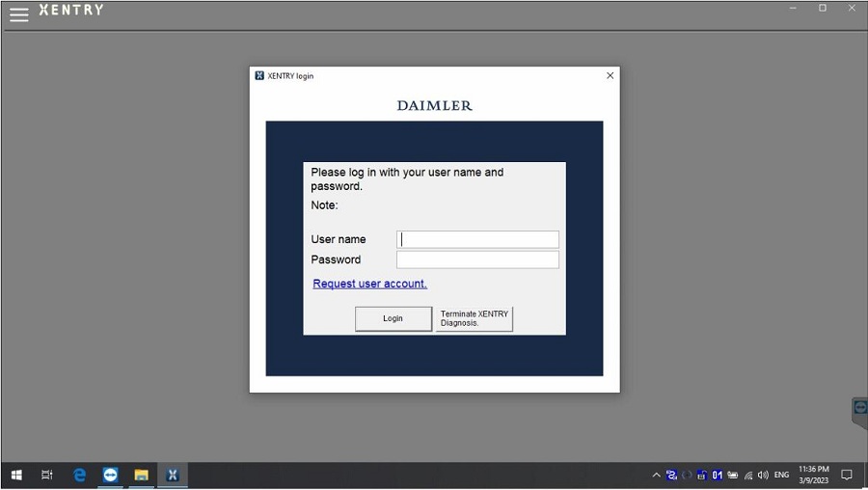Image resolution: width=868 pixels, height=490 pixels.
Task: Minimize the XENTRY main window
Action: [x=794, y=9]
